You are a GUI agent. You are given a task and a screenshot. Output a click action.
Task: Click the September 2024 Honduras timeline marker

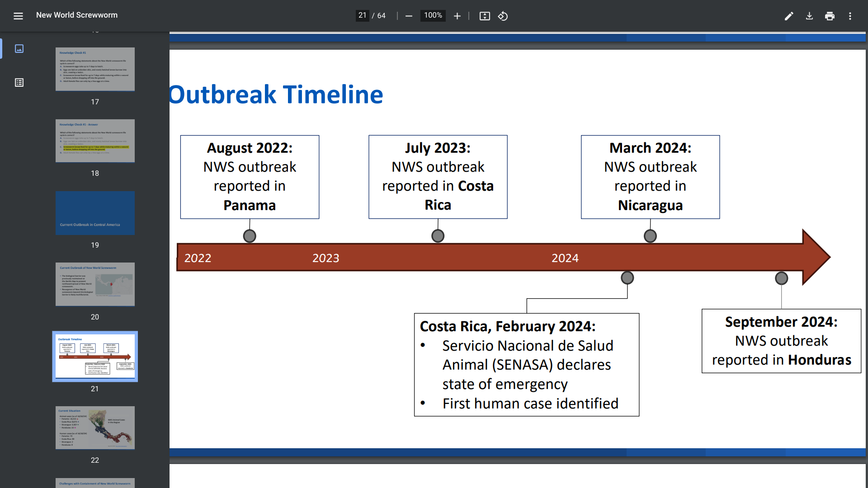[x=781, y=278]
